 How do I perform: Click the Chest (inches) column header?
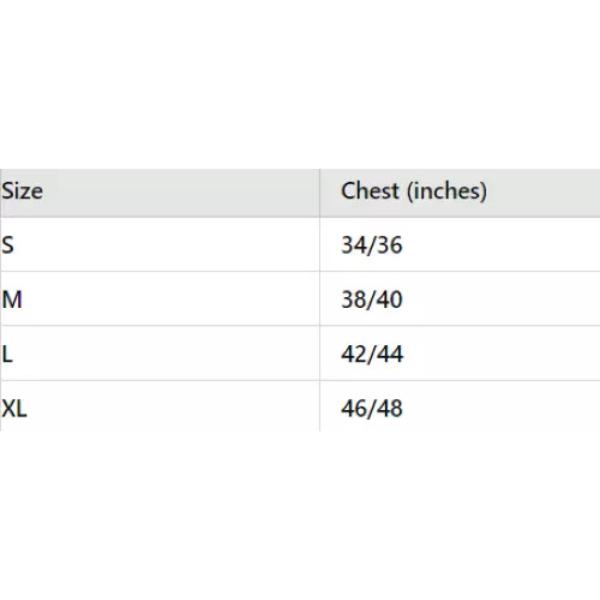click(x=460, y=193)
